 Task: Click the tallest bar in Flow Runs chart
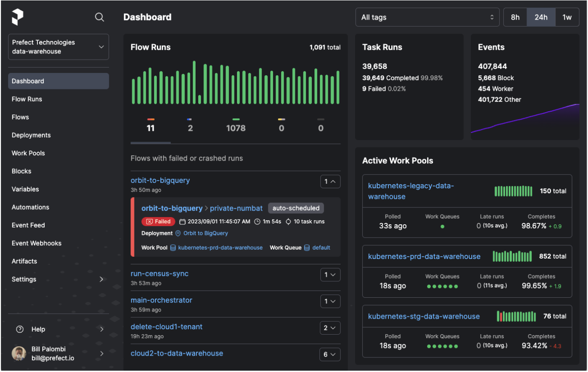tap(194, 82)
